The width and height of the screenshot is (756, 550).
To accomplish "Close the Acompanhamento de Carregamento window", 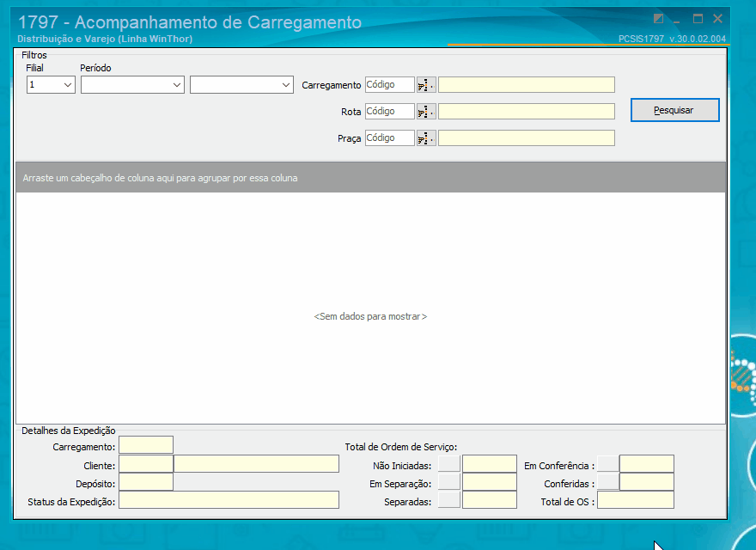I will (717, 18).
